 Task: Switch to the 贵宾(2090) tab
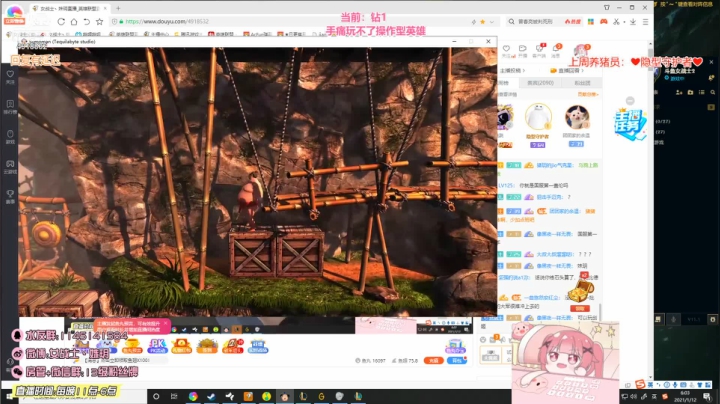point(540,83)
